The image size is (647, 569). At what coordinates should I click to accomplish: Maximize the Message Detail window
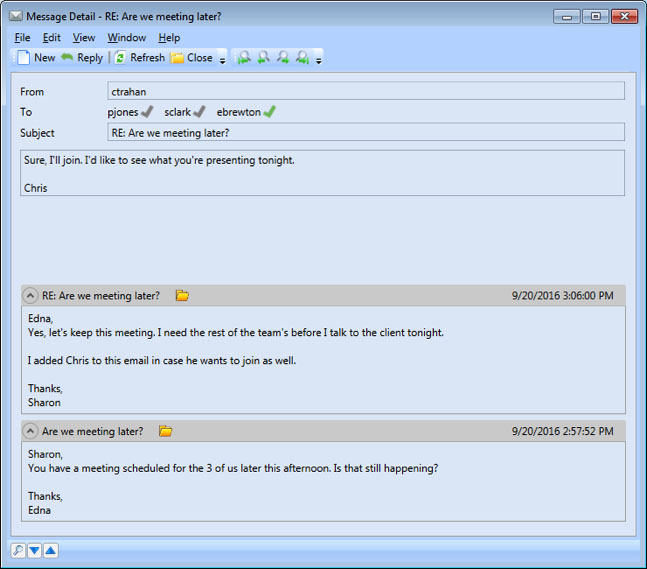(595, 17)
